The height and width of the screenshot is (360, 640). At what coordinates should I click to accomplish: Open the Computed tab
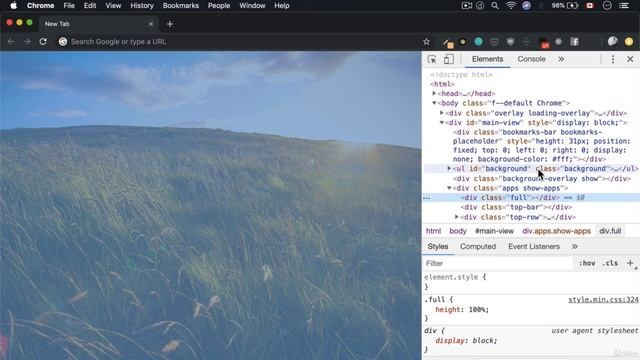(478, 247)
